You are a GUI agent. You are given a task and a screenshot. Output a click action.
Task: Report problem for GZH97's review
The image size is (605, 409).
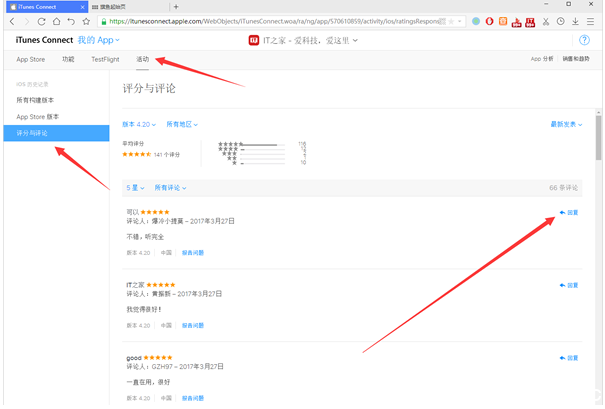click(x=193, y=398)
